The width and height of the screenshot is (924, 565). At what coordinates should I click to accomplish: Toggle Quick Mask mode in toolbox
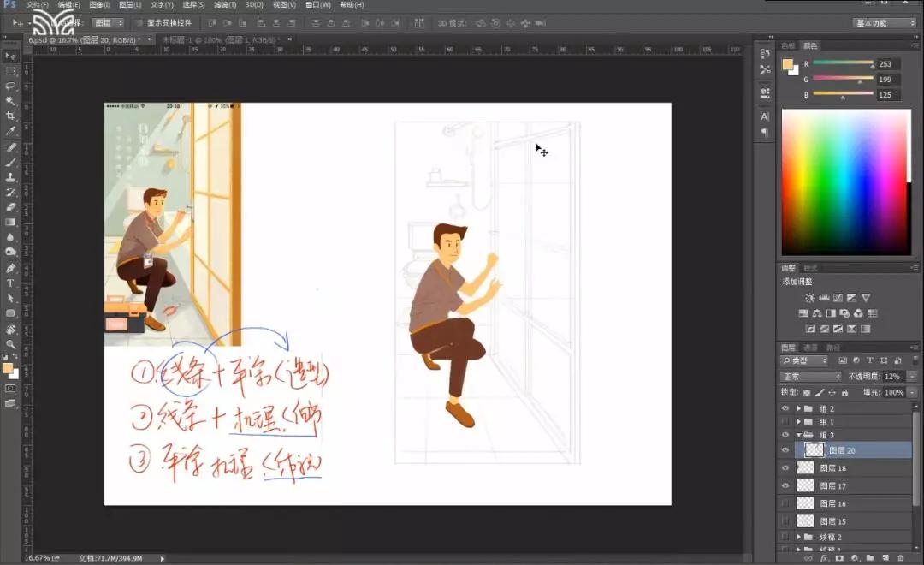tap(10, 389)
